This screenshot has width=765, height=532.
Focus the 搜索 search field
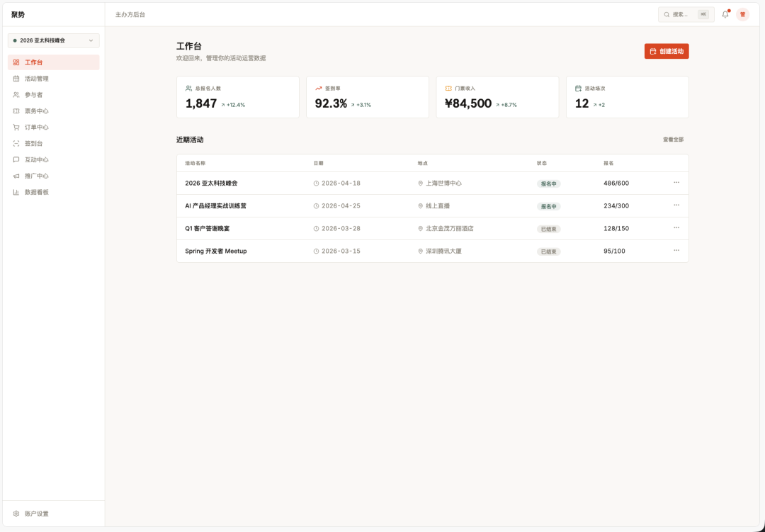(x=686, y=15)
